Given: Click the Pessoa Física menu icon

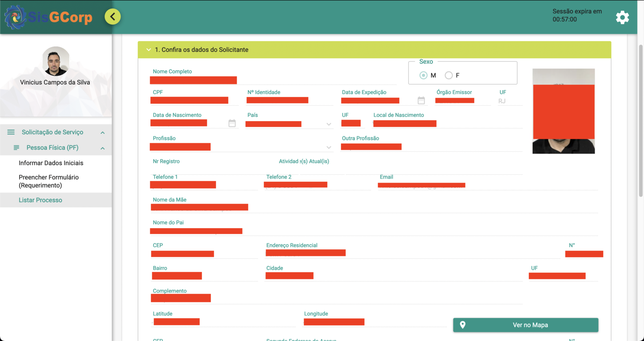Looking at the screenshot, I should click(x=17, y=148).
